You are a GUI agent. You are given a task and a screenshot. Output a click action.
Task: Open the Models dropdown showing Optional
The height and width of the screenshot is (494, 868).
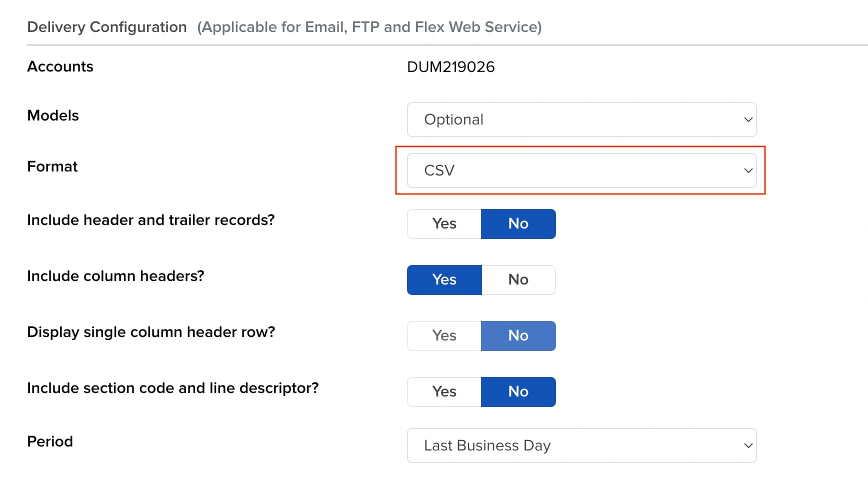[x=581, y=119]
